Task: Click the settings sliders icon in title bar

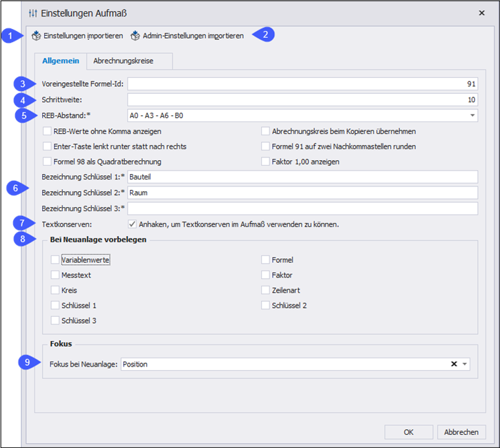Action: (x=33, y=13)
